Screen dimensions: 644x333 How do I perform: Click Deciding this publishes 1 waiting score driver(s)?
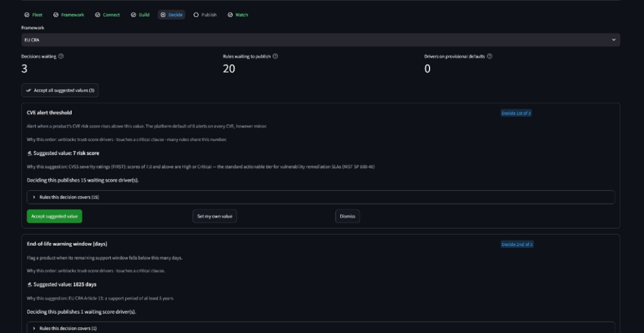pos(81,312)
